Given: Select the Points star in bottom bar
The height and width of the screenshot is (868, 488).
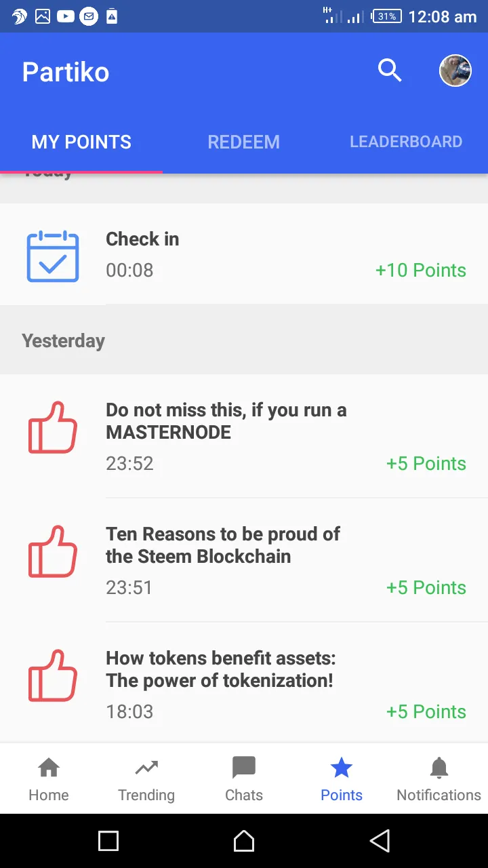Looking at the screenshot, I should coord(342,779).
